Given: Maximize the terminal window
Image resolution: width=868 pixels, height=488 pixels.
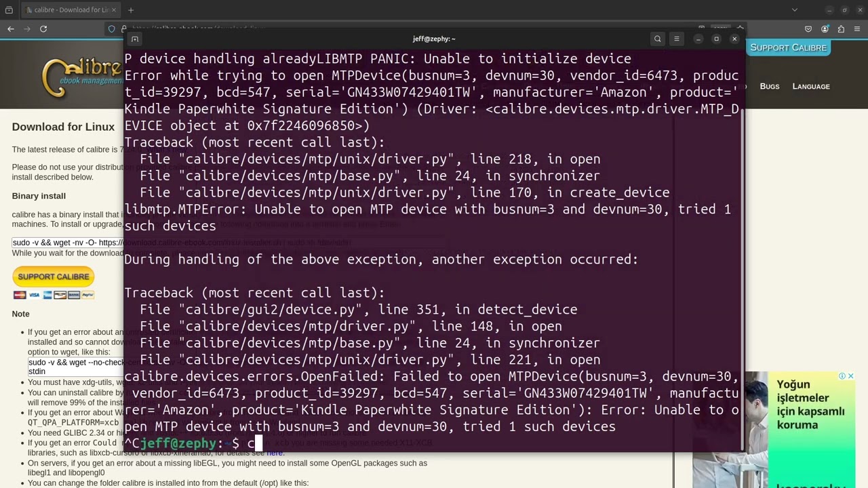Looking at the screenshot, I should (x=716, y=39).
